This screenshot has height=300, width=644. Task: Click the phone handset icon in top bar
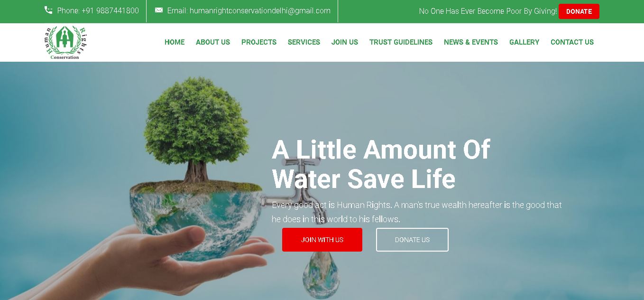[x=48, y=10]
